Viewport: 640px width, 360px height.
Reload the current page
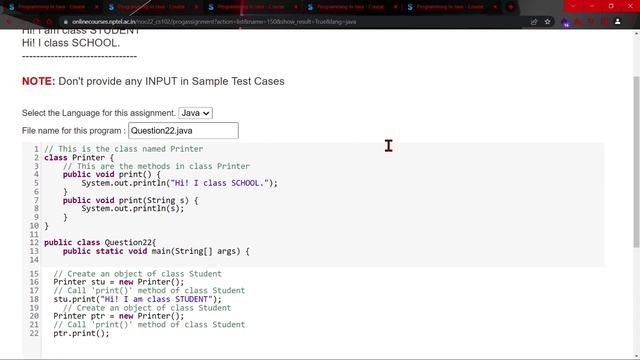[x=37, y=22]
